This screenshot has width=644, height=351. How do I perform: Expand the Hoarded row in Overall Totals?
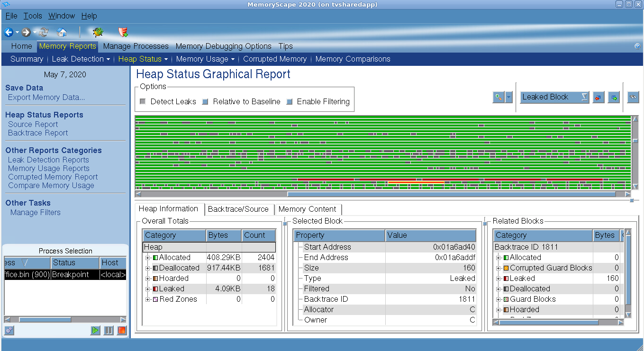148,279
